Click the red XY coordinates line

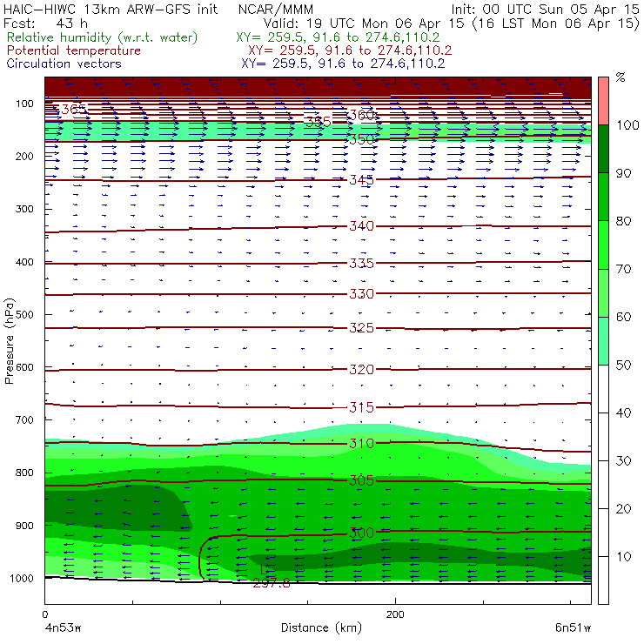pyautogui.click(x=350, y=50)
